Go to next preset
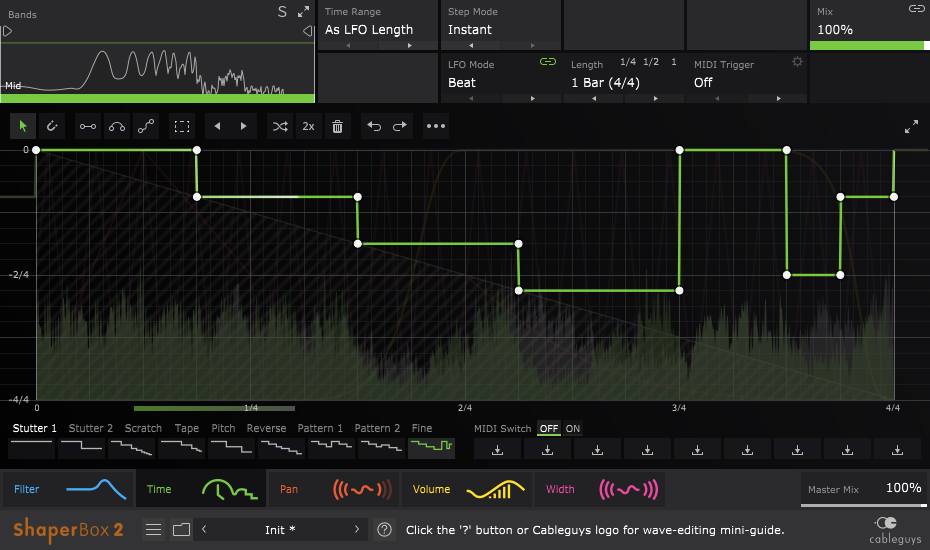This screenshot has height=550, width=930. [357, 529]
